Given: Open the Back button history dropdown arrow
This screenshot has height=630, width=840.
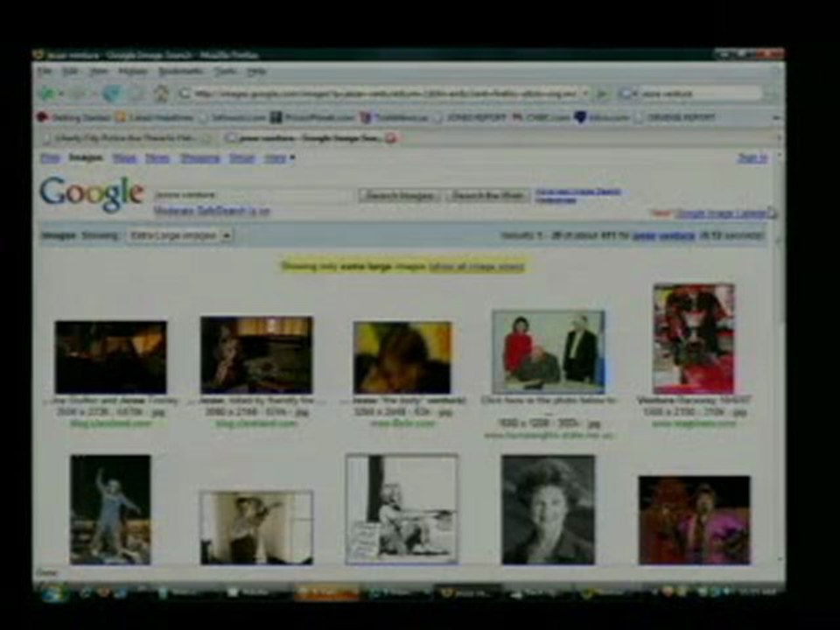Looking at the screenshot, I should [61, 94].
